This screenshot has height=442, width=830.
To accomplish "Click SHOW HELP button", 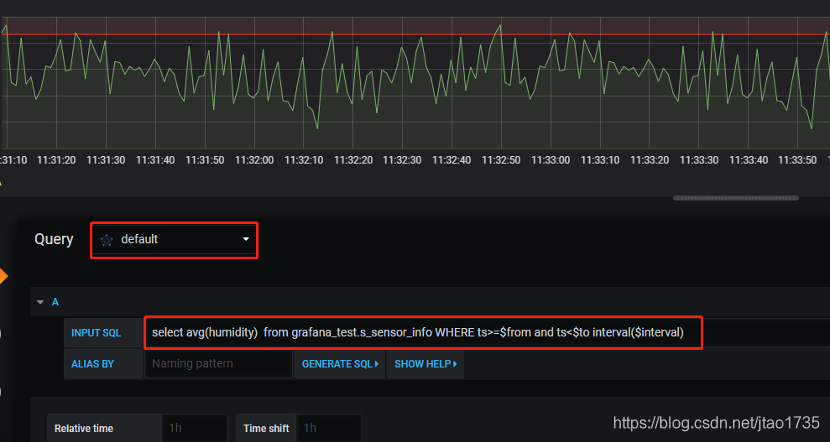I will [x=426, y=364].
